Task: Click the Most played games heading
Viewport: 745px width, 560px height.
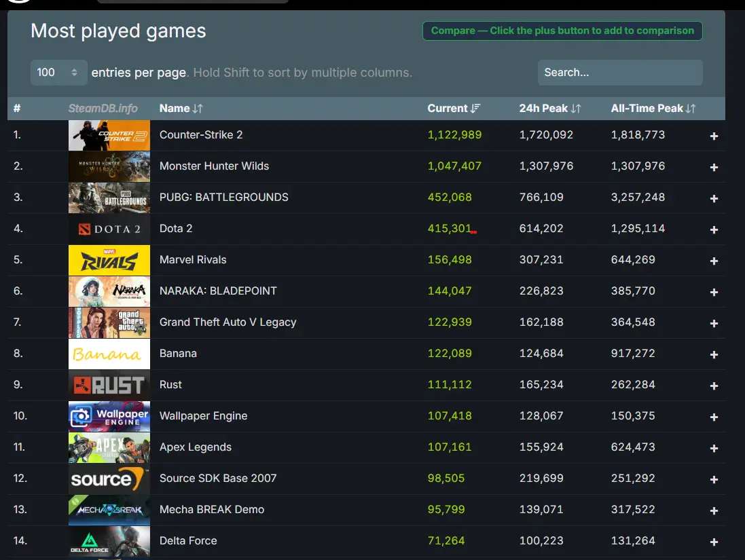Action: 118,31
